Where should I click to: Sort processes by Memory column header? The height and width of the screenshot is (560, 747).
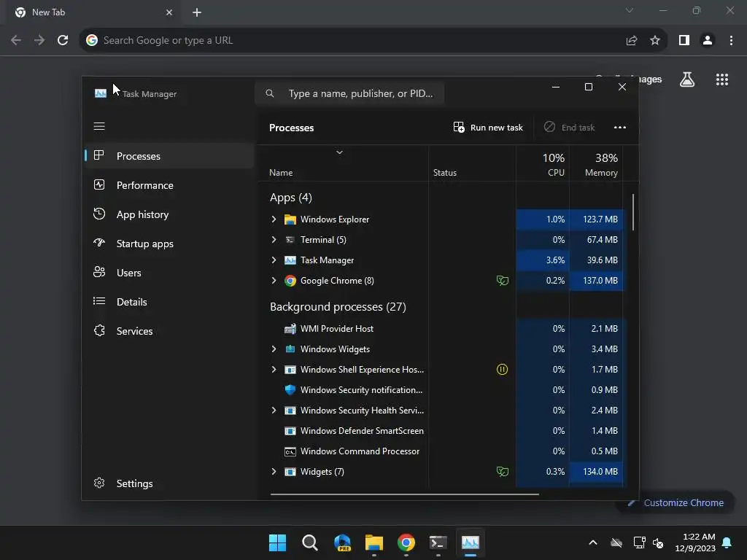597,164
